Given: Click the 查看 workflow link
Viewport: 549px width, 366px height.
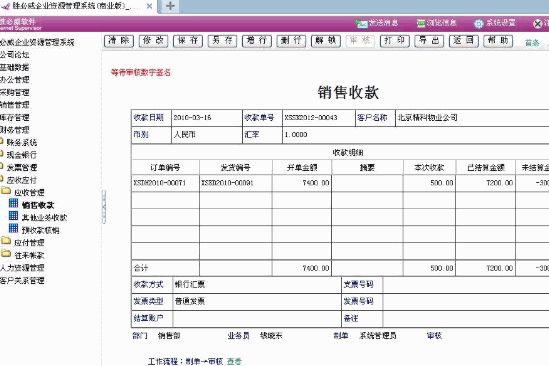Looking at the screenshot, I should point(234,361).
